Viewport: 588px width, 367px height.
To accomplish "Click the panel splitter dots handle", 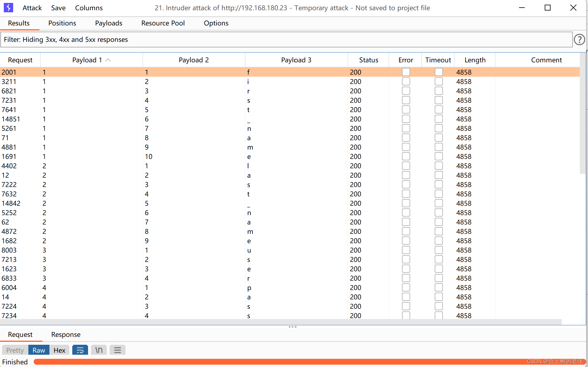I will (293, 327).
